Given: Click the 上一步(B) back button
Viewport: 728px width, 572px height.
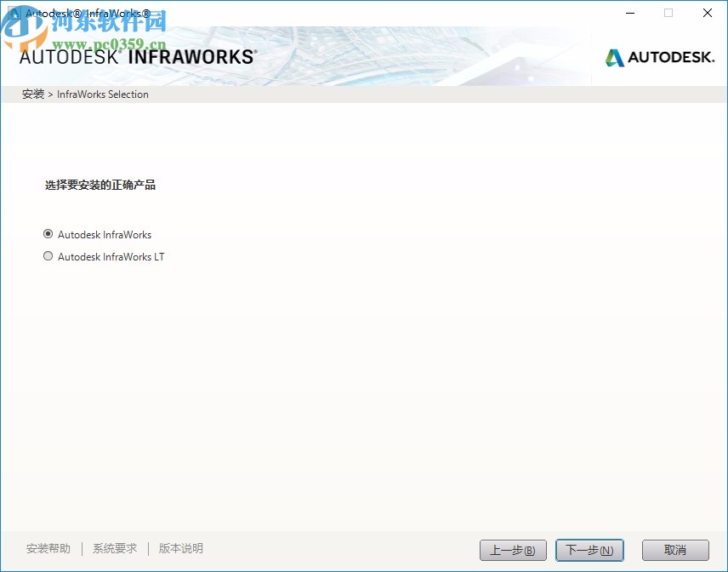Looking at the screenshot, I should pyautogui.click(x=513, y=550).
